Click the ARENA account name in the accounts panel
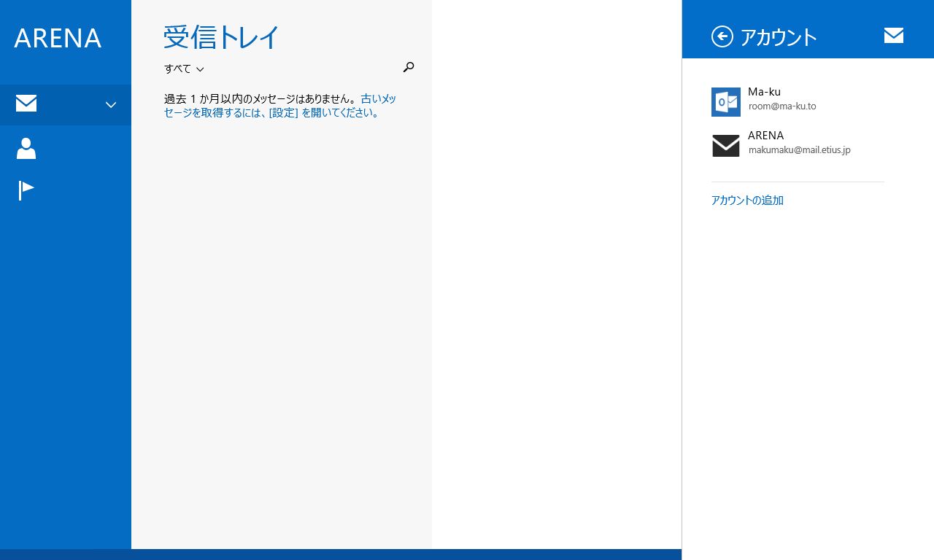Viewport: 934px width, 560px height. (x=765, y=136)
